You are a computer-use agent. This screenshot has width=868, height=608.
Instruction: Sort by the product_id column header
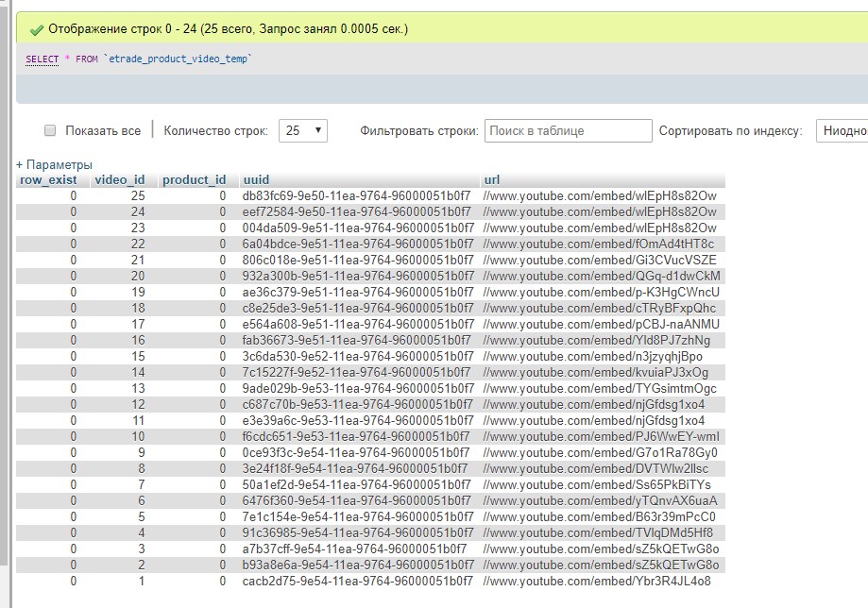(x=195, y=179)
